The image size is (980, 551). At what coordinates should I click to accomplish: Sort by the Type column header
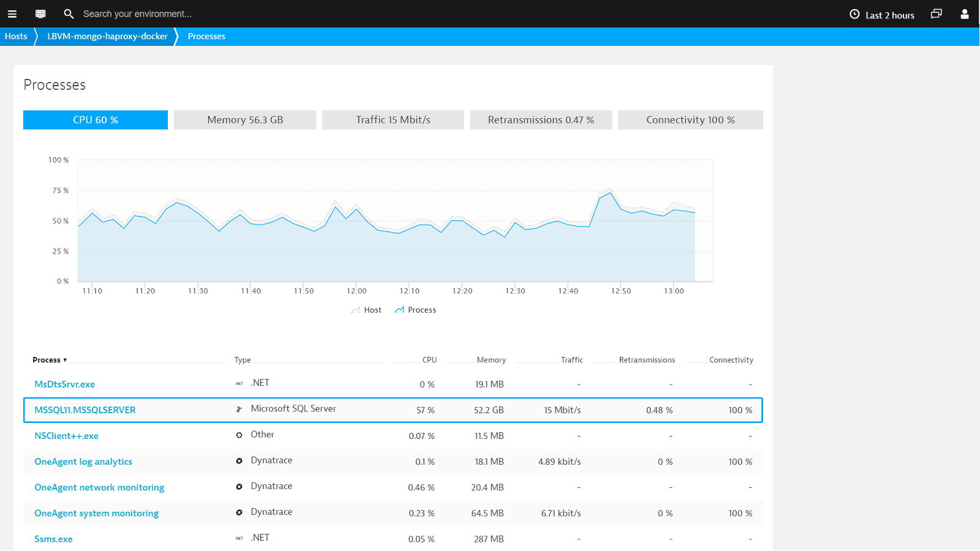[x=243, y=360]
